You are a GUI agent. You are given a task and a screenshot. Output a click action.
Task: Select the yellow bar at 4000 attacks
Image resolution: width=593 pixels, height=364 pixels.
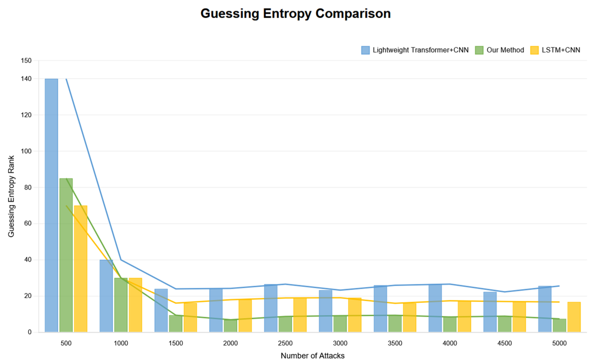click(x=465, y=316)
